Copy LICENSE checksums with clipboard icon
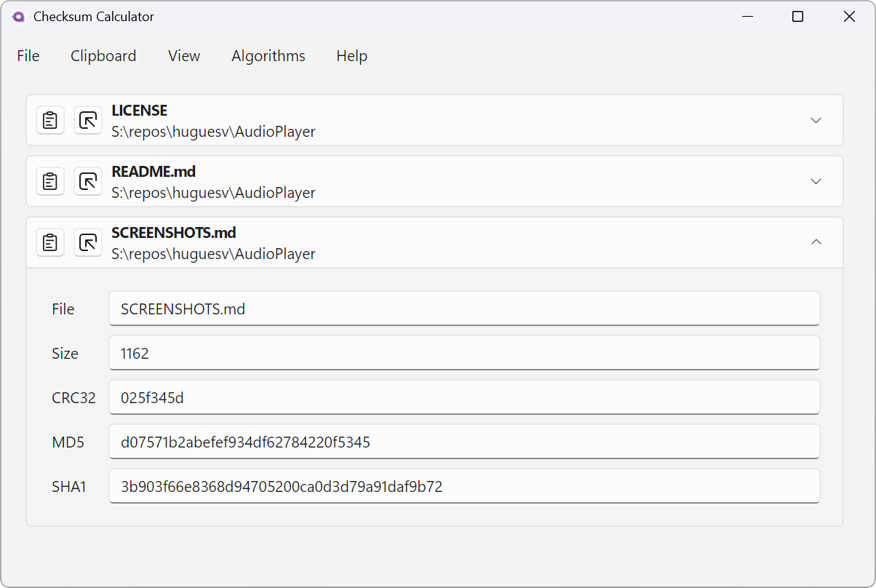This screenshot has width=876, height=588. point(50,120)
